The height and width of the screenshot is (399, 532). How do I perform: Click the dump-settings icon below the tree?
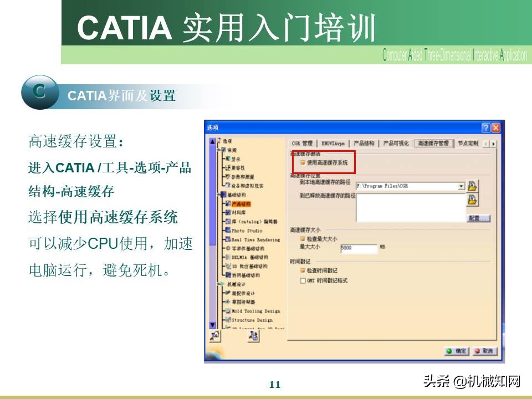click(x=253, y=336)
